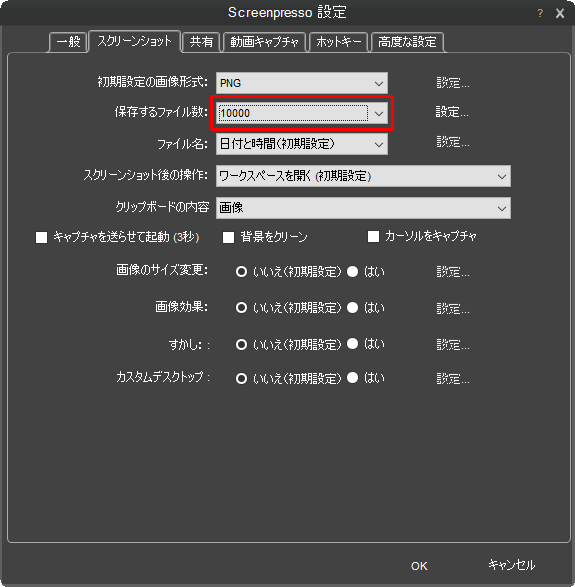The width and height of the screenshot is (575, 587).
Task: Open the 保存するファイル数 dropdown arrow
Action: point(379,113)
